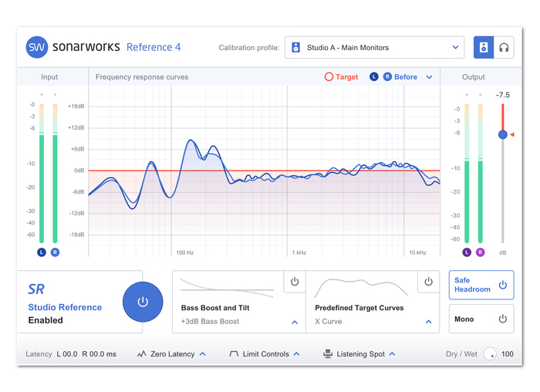540x392 pixels.
Task: Open the Calibration profile dropdown
Action: (x=374, y=47)
